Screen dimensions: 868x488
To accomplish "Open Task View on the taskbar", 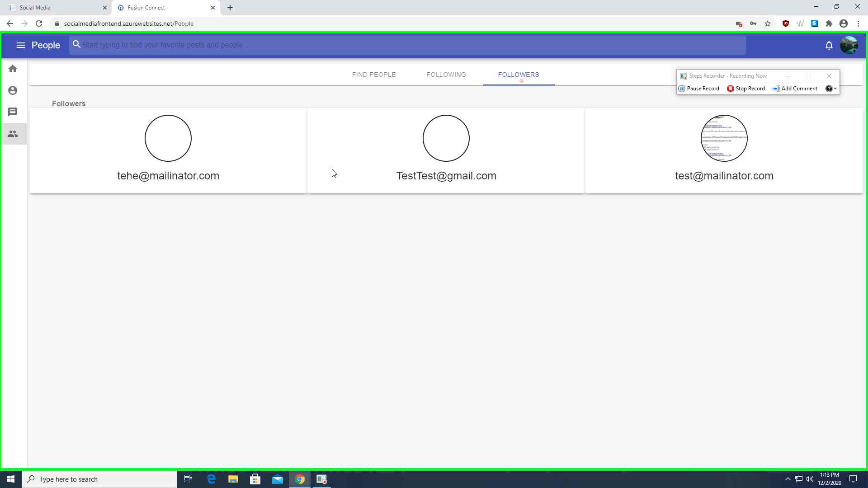I will [188, 479].
